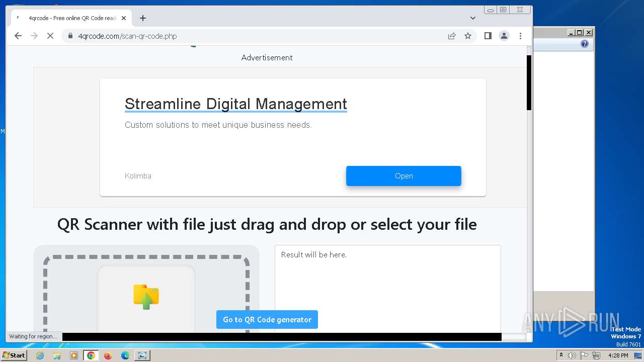Viewport: 644px width, 362px height.
Task: Open the last taskbar application icon
Action: click(142, 355)
